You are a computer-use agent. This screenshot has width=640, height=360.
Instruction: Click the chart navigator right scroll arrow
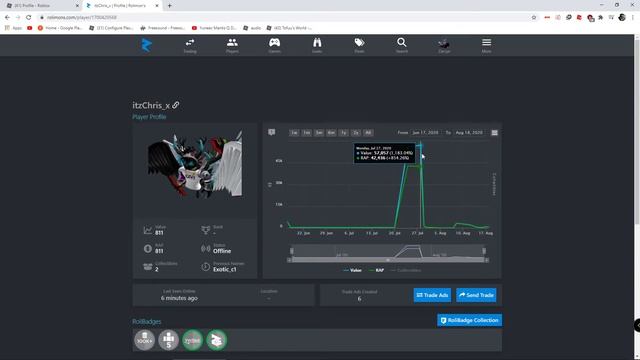click(487, 260)
